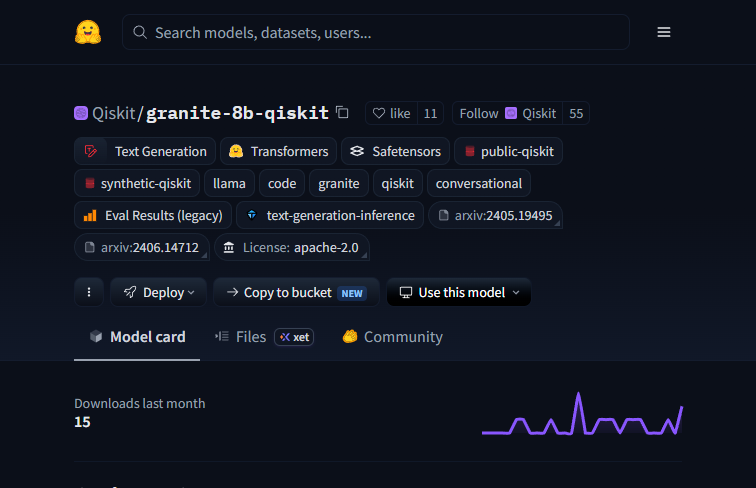
Task: Click the Qiskit organization avatar
Action: [81, 113]
